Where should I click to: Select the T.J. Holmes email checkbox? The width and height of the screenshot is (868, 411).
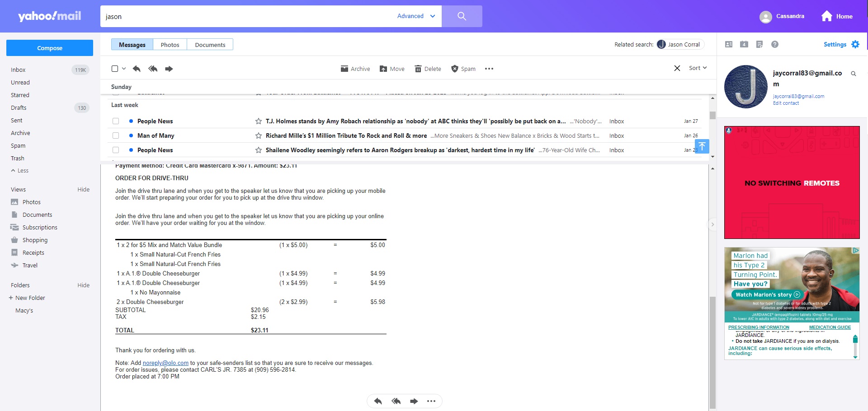tap(116, 121)
